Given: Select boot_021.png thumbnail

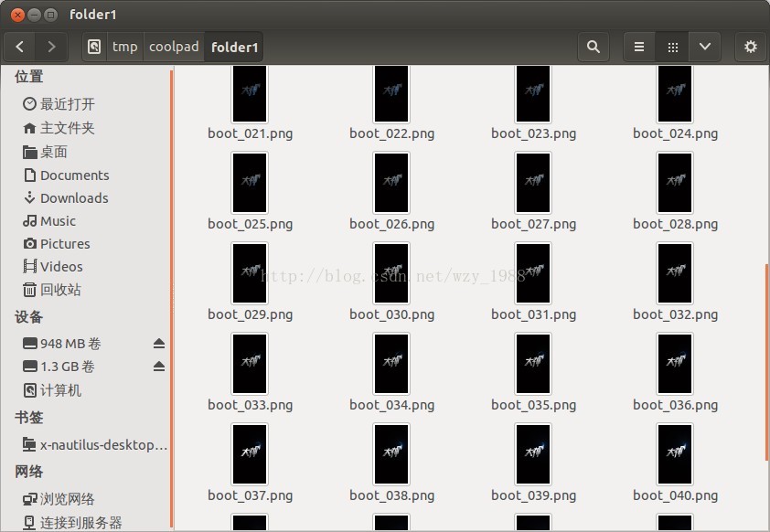Looking at the screenshot, I should click(250, 94).
